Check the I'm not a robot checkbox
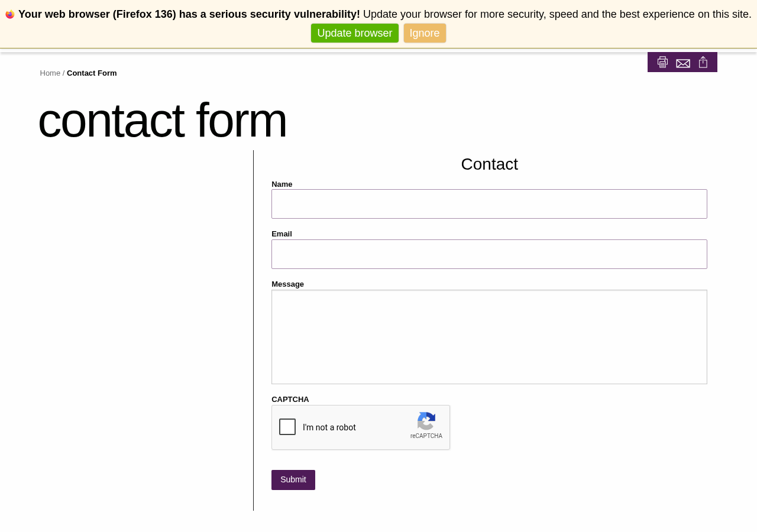This screenshot has height=532, width=757. tap(287, 427)
